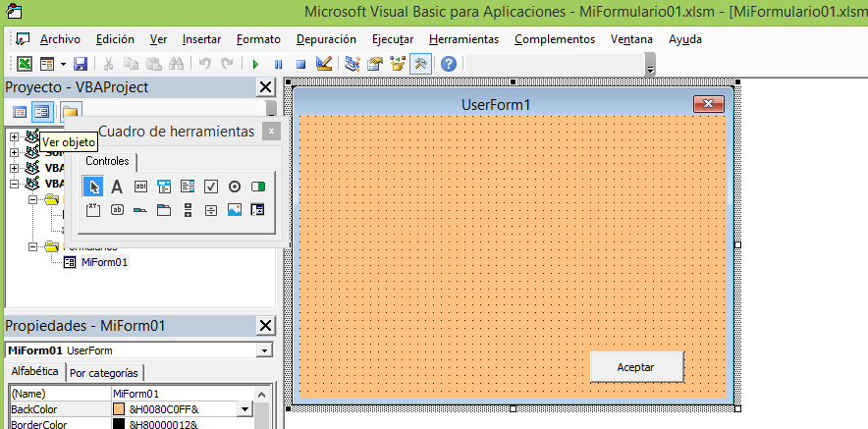
Task: Click the Break pause icon
Action: point(278,64)
